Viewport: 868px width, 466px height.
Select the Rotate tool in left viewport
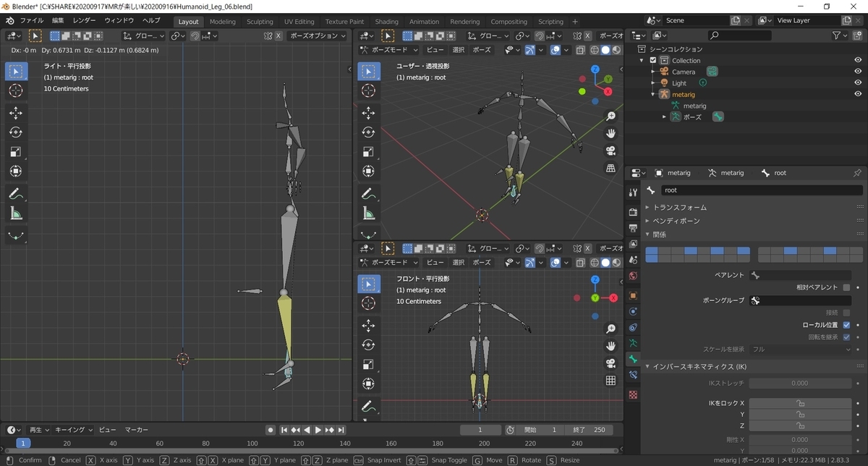tap(16, 132)
